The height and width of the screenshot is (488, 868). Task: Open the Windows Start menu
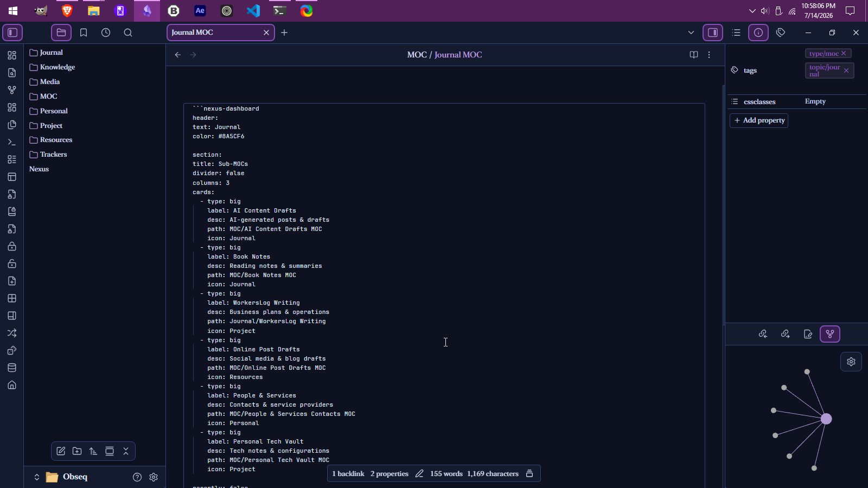click(13, 11)
